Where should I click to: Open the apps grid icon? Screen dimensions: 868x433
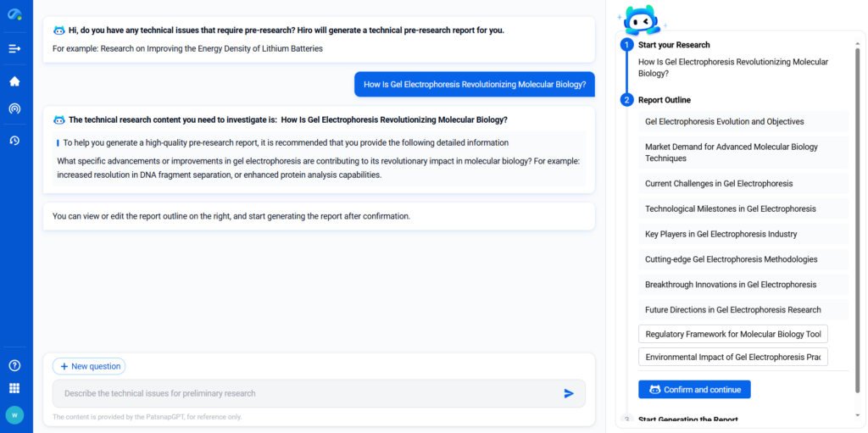14,388
